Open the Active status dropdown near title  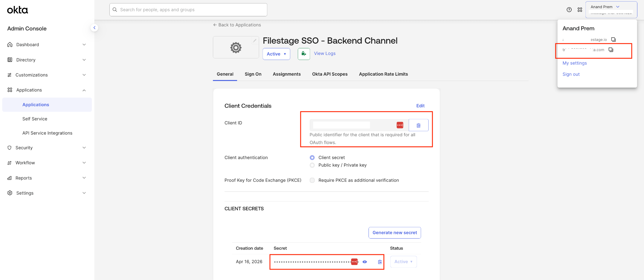[276, 54]
